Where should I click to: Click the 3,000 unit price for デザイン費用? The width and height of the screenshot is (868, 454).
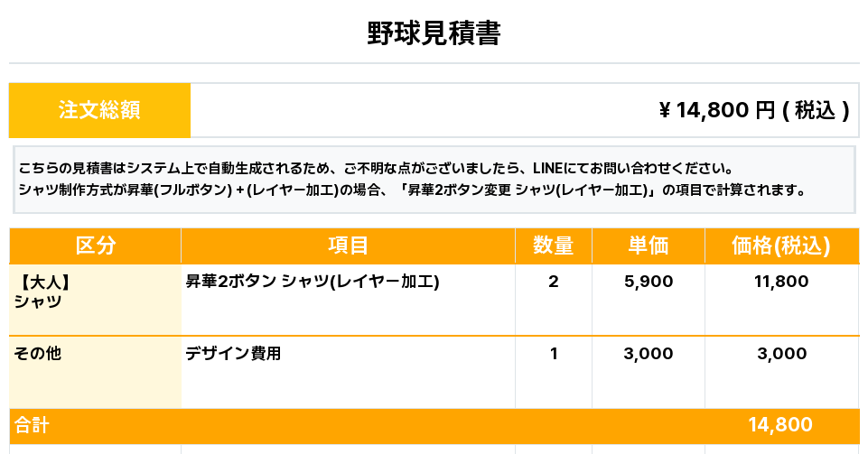[649, 354]
